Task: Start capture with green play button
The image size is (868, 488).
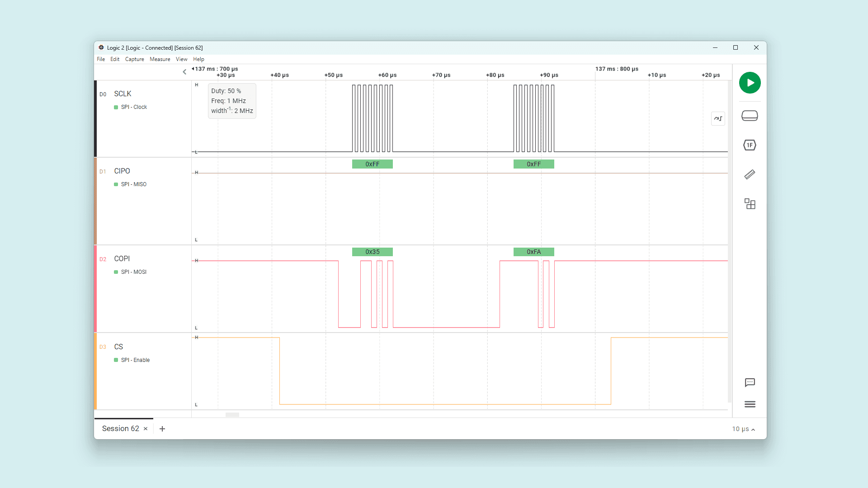Action: tap(750, 83)
